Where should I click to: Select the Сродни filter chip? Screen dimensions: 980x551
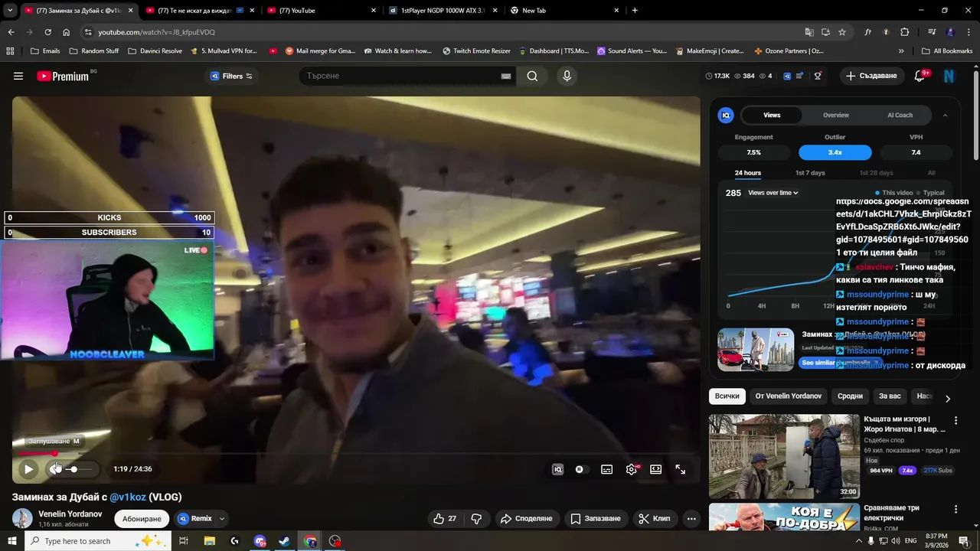click(x=850, y=396)
